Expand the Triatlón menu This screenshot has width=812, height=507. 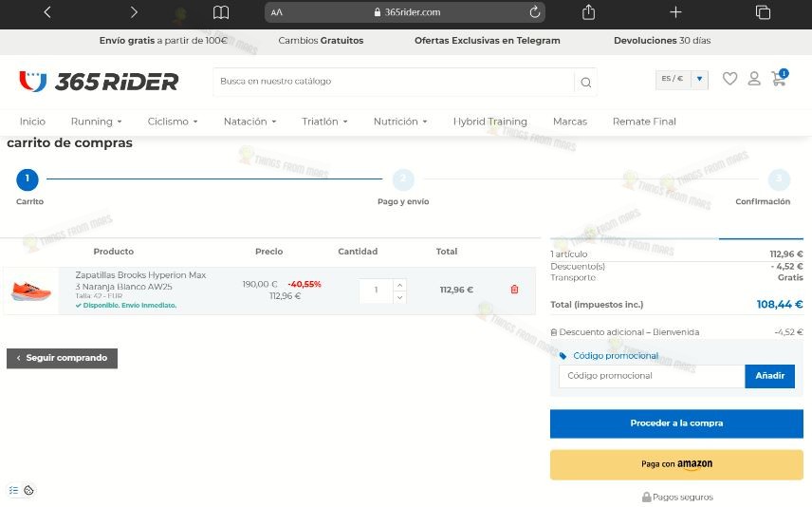[324, 122]
